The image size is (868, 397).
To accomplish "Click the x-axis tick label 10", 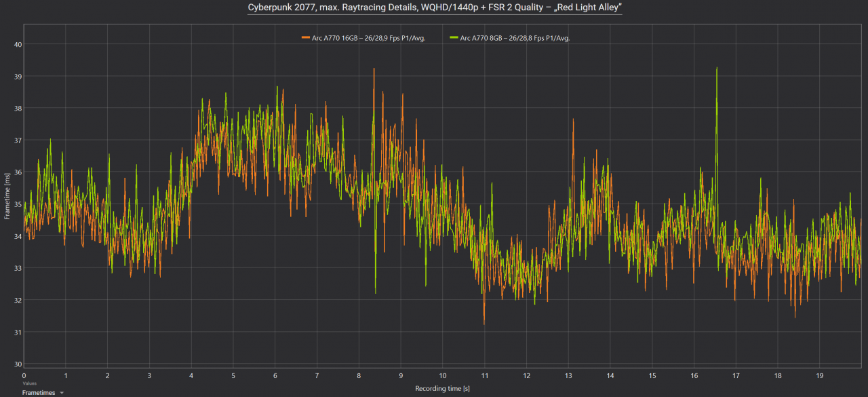I will [443, 375].
